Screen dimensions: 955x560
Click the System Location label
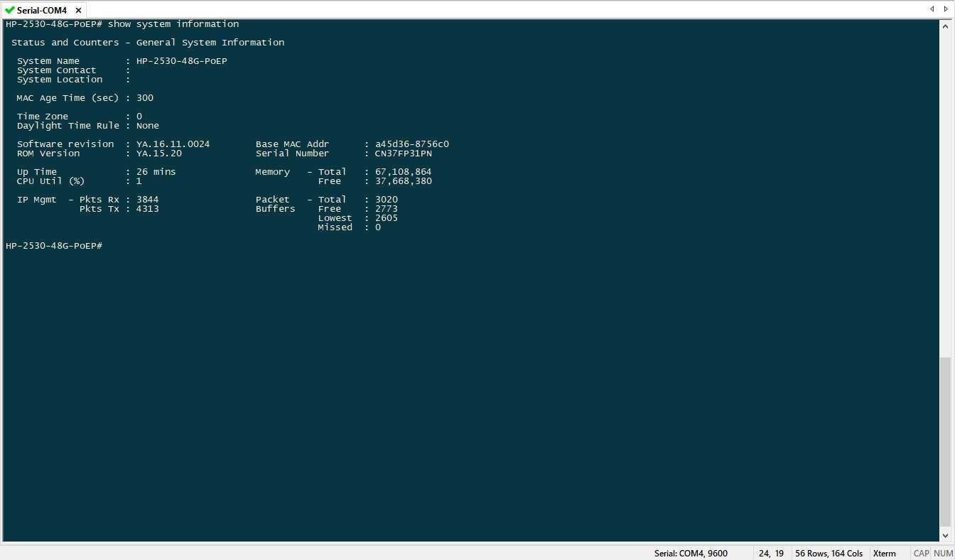click(x=60, y=80)
